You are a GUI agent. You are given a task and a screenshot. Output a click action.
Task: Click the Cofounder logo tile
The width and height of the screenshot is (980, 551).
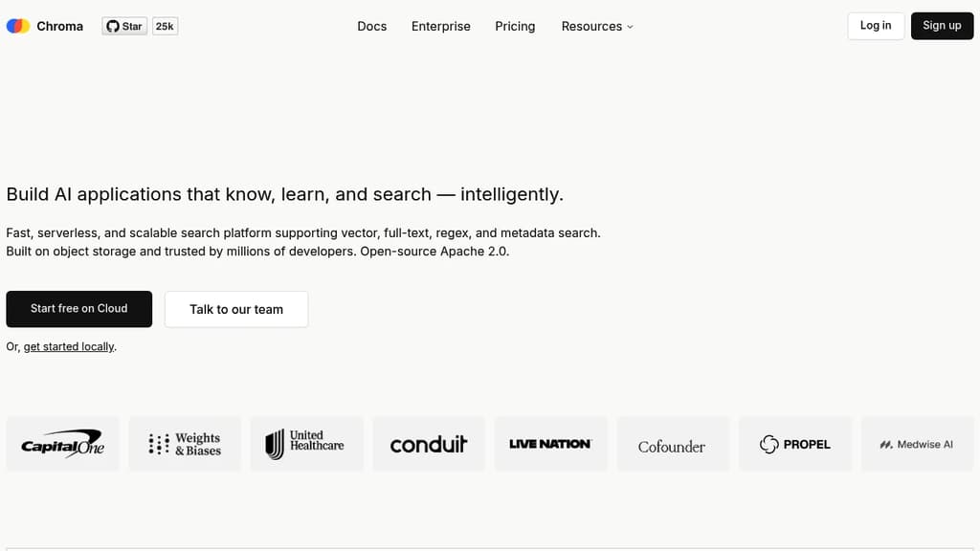pyautogui.click(x=673, y=444)
